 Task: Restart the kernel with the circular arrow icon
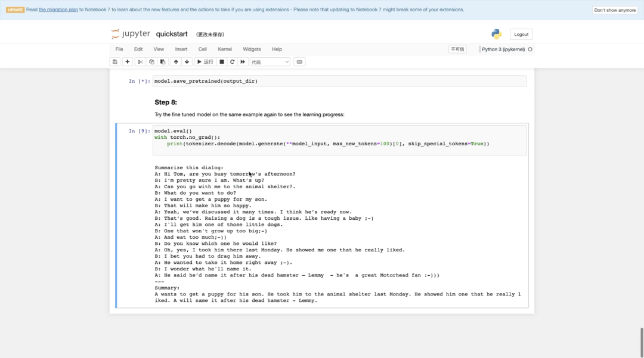[x=232, y=62]
